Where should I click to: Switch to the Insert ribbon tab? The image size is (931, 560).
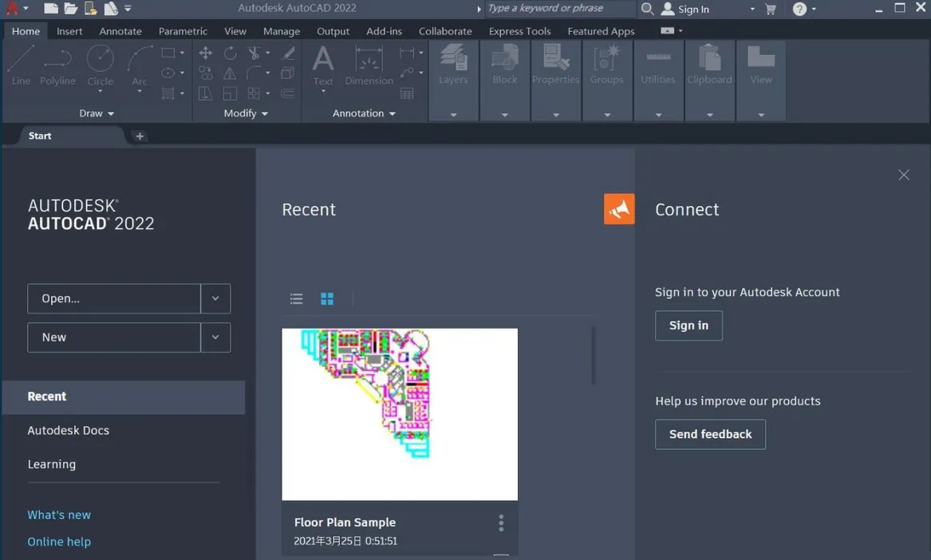pos(69,31)
